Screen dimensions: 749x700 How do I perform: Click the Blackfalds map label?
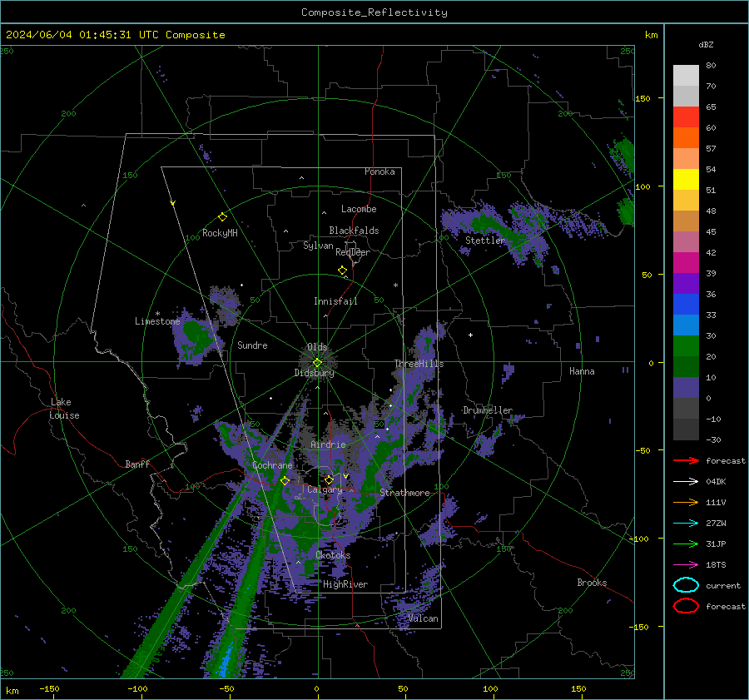tap(354, 231)
